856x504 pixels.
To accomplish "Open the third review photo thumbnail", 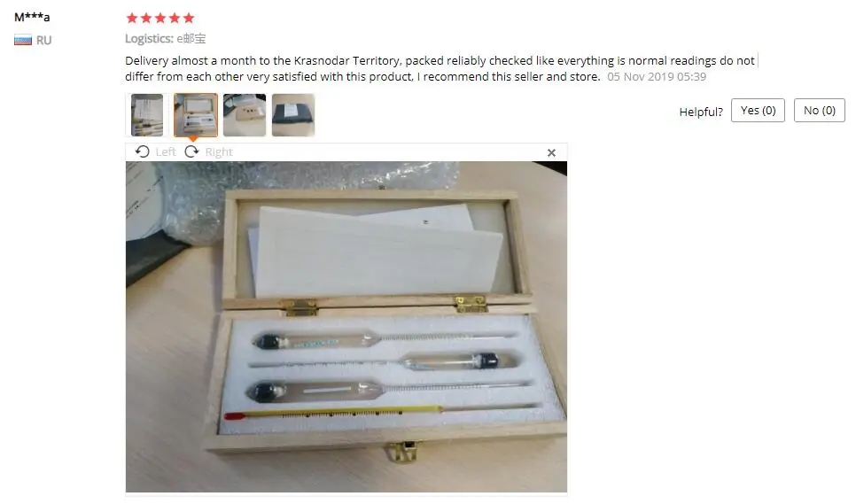I will [245, 115].
